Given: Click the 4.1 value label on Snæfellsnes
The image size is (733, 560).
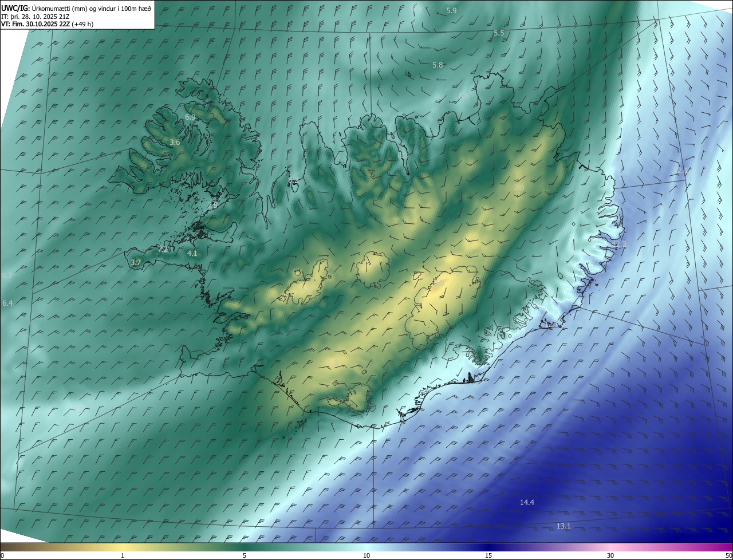Looking at the screenshot, I should click(x=192, y=253).
